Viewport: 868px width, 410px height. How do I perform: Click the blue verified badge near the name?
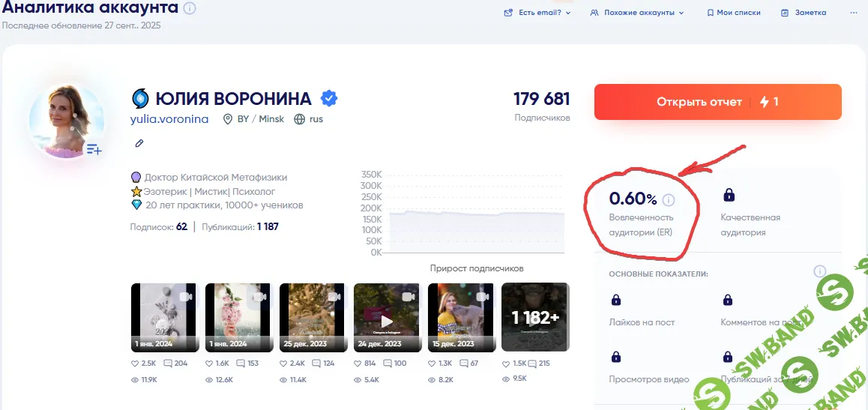coord(328,98)
